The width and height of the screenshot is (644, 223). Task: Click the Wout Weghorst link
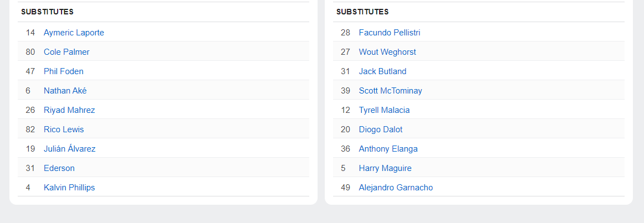click(x=387, y=52)
